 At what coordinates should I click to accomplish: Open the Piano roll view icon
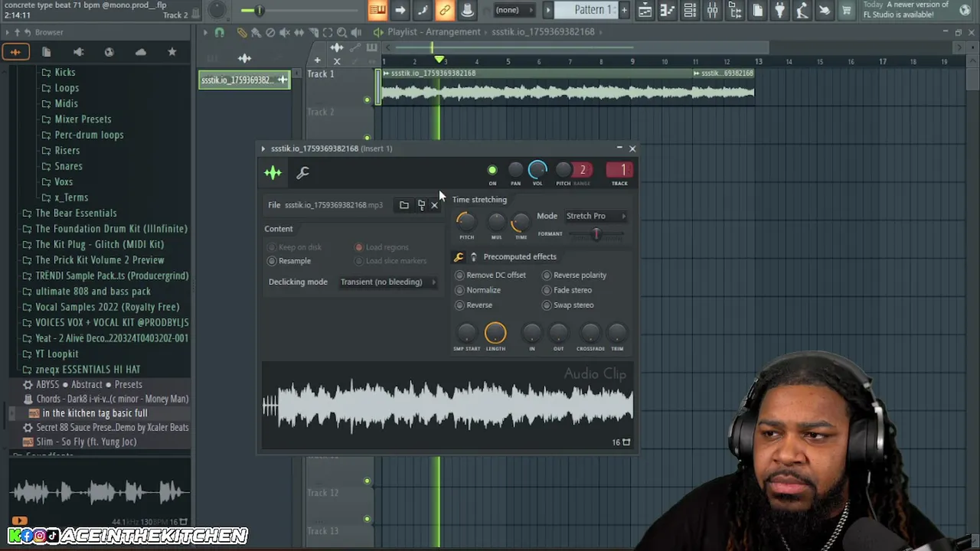668,10
